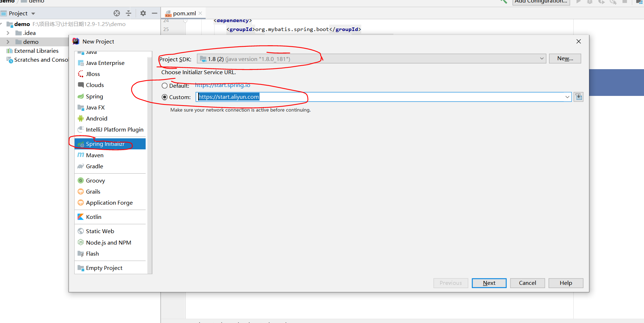The height and width of the screenshot is (323, 644).
Task: Select the Java FX project type
Action: click(110, 107)
